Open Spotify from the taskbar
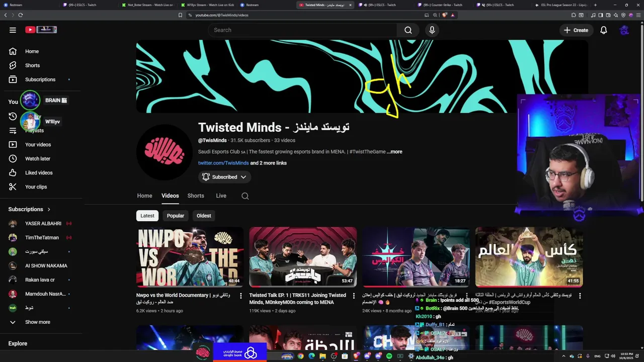The width and height of the screenshot is (644, 362). 389,356
